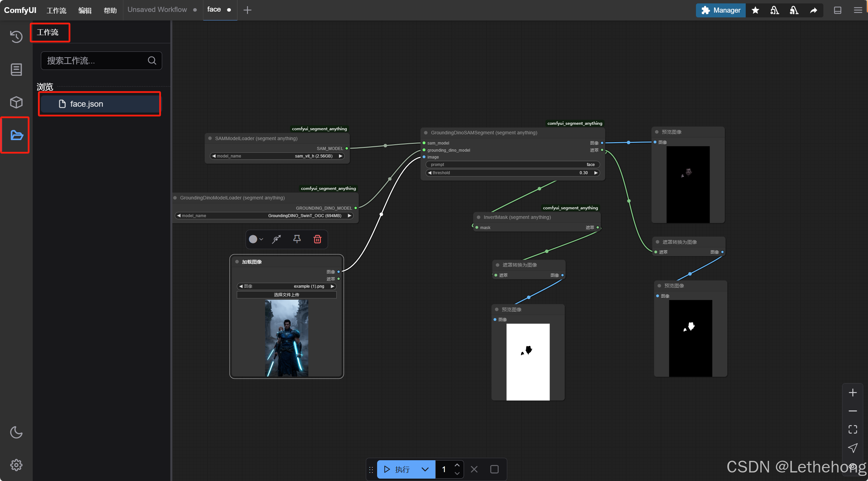Increase threshold value with right arrow

point(596,173)
